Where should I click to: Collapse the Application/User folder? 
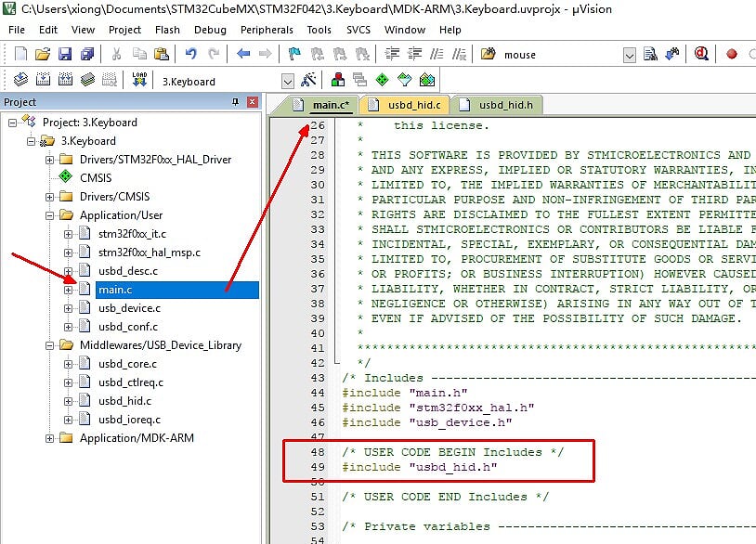pyautogui.click(x=50, y=215)
